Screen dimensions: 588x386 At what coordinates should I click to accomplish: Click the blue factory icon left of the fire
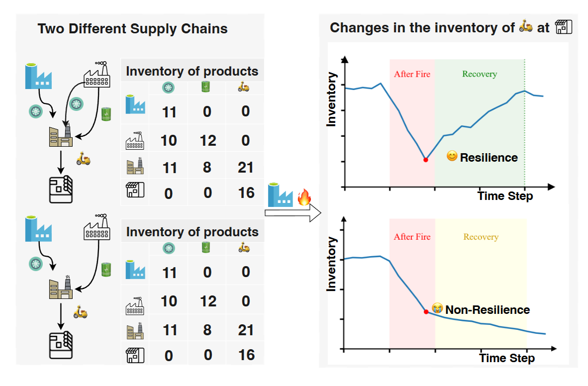[x=280, y=195]
